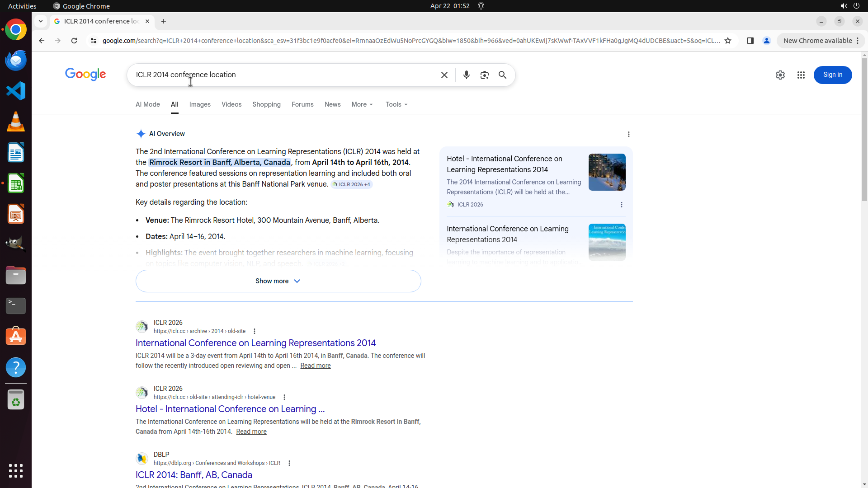Screen dimensions: 868x488
Task: Open the Tools dropdown
Action: tap(396, 104)
